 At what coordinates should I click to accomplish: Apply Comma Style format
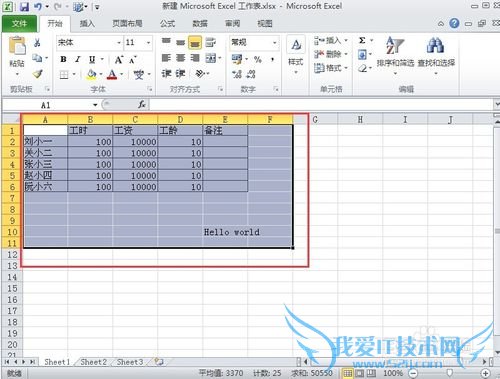coord(273,60)
